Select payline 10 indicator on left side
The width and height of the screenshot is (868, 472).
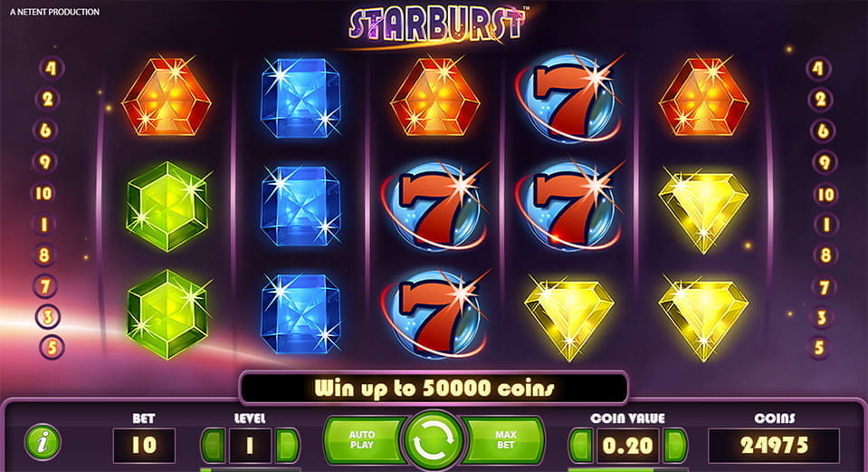coord(44,193)
